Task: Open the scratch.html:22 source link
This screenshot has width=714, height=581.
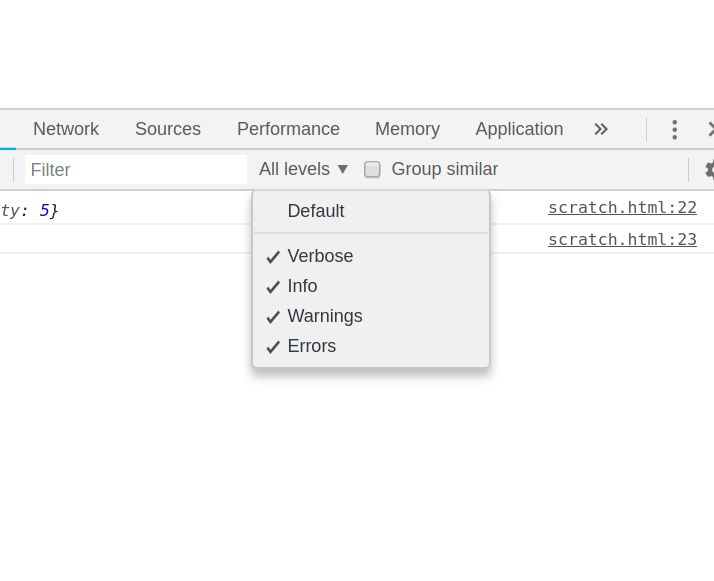Action: 622,208
